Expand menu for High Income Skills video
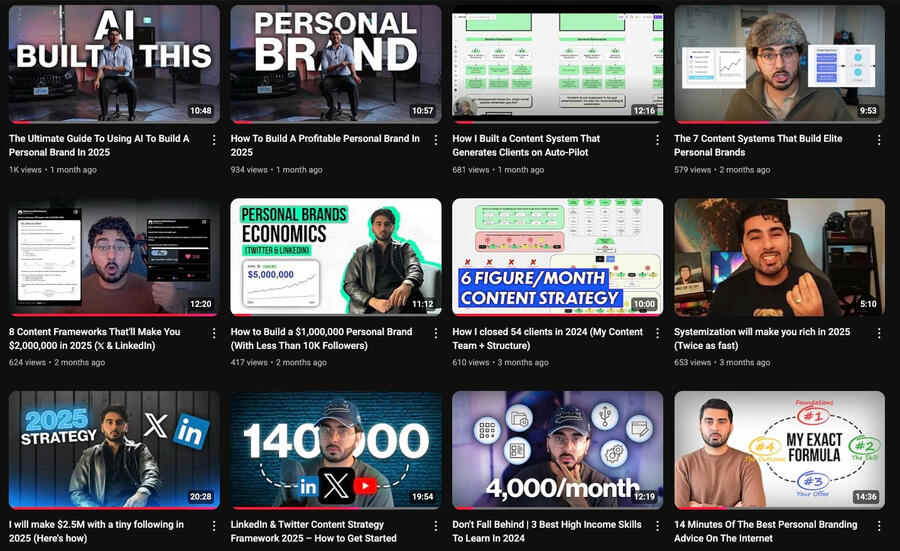This screenshot has width=900, height=551. (657, 525)
